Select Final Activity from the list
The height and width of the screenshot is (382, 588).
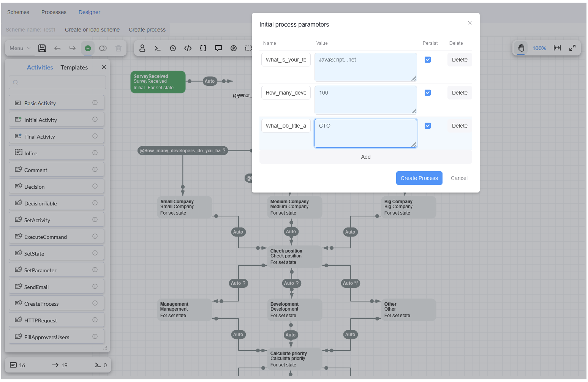[56, 136]
